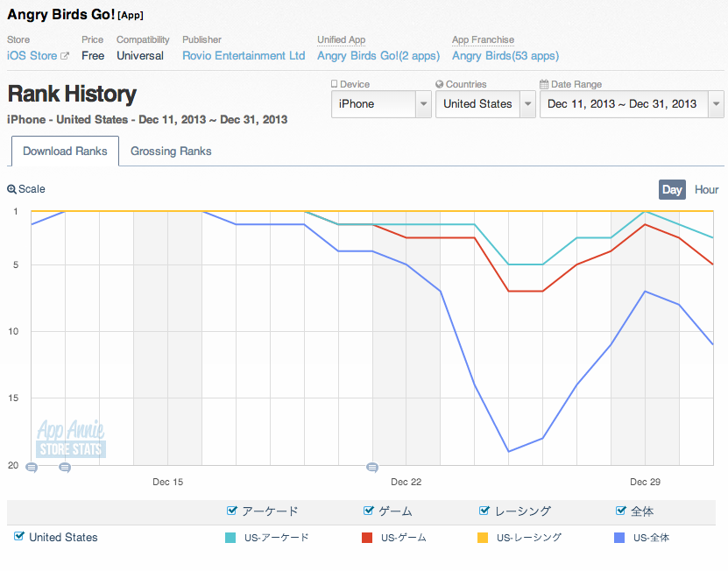Click the US-レーシング legend label
This screenshot has height=571, width=728.
pyautogui.click(x=529, y=538)
